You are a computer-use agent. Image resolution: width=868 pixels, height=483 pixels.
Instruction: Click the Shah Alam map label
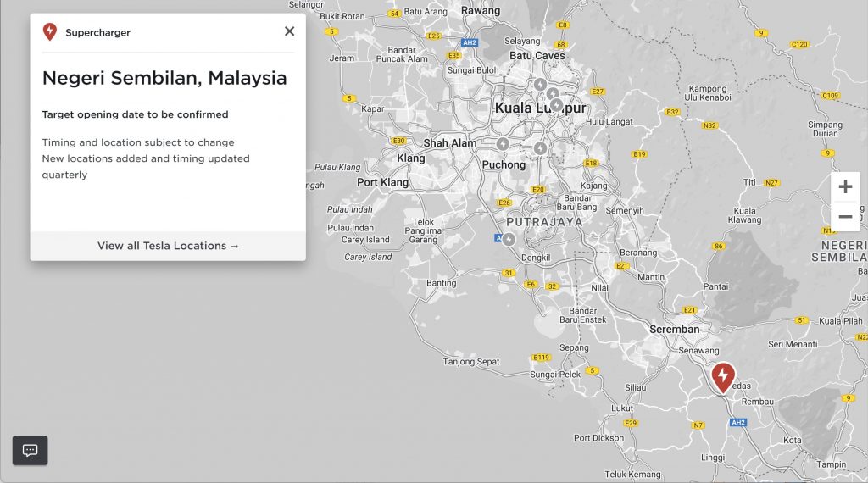[x=450, y=142]
